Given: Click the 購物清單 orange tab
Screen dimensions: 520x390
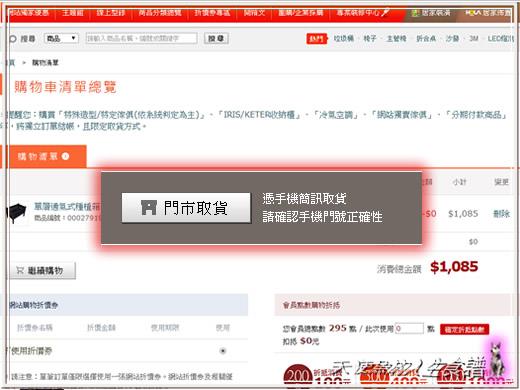Looking at the screenshot, I should click(x=44, y=156).
